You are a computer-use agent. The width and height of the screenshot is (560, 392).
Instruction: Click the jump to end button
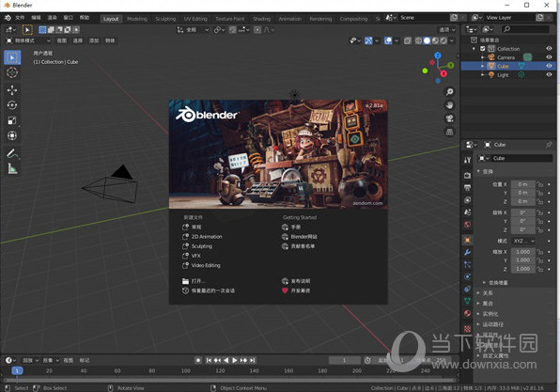tap(253, 360)
